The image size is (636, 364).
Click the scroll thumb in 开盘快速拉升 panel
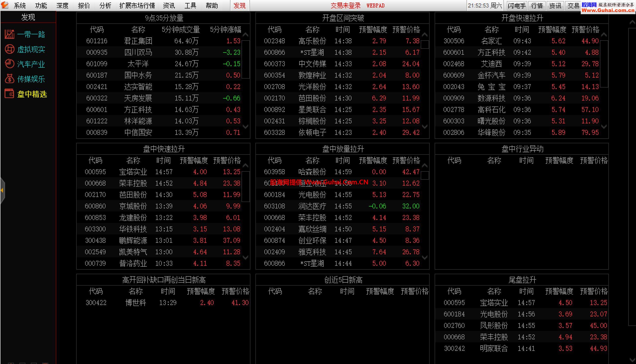(604, 64)
